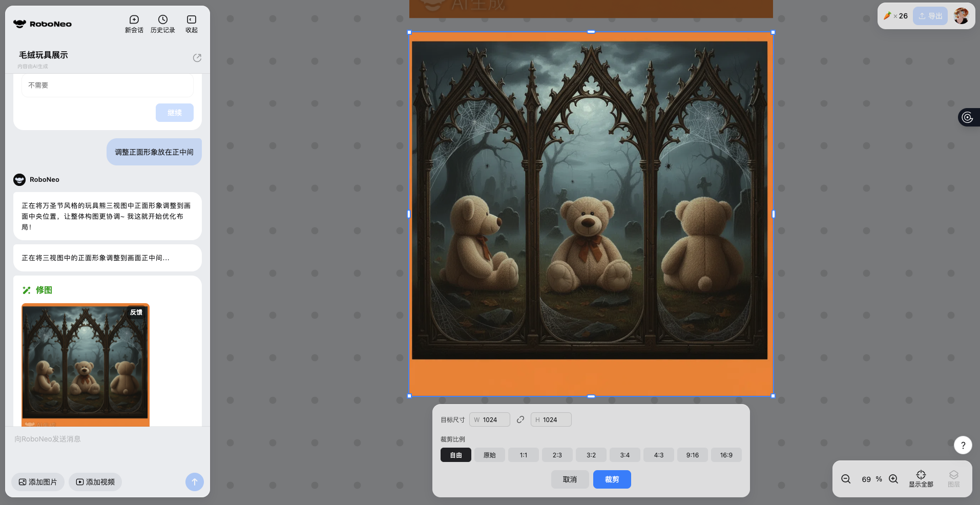Start a new conversation (新会话)
The image size is (980, 505).
tap(134, 24)
